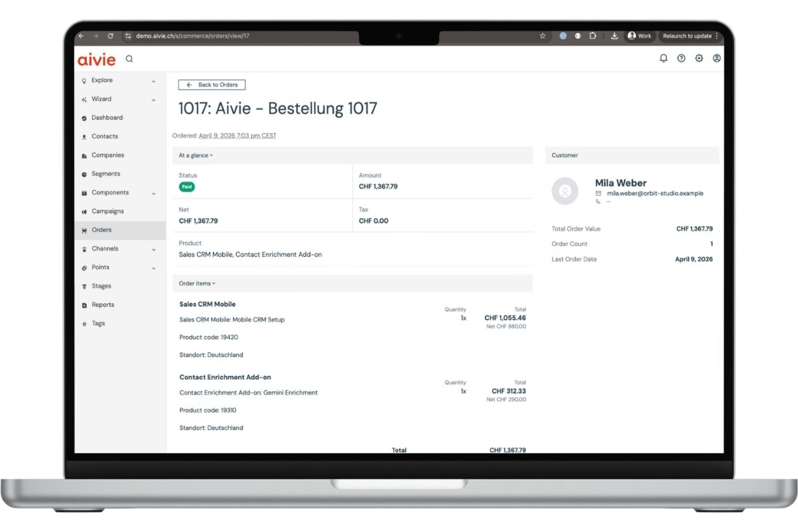Open the user account profile icon
The width and height of the screenshot is (798, 532).
(717, 59)
